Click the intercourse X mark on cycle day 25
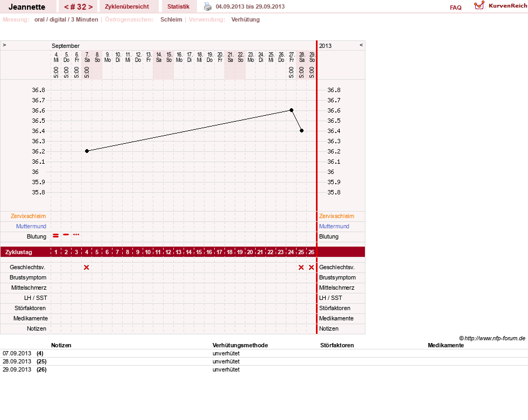Screen dimensions: 528x420 [301, 268]
